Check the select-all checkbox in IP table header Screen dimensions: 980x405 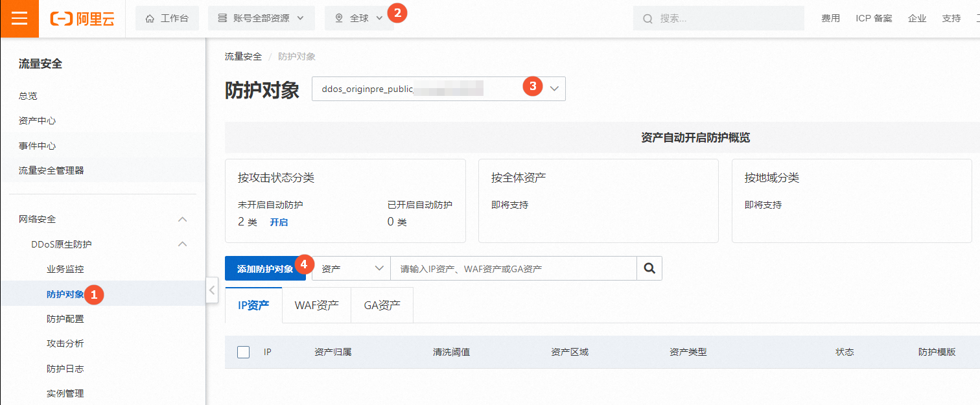tap(243, 352)
